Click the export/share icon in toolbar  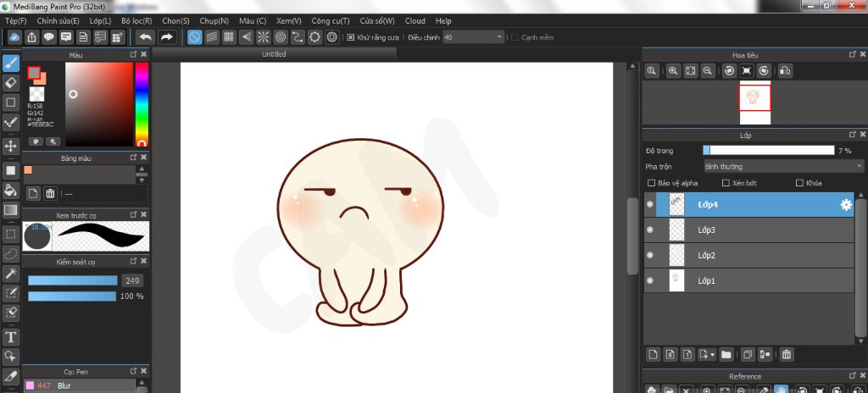click(32, 37)
